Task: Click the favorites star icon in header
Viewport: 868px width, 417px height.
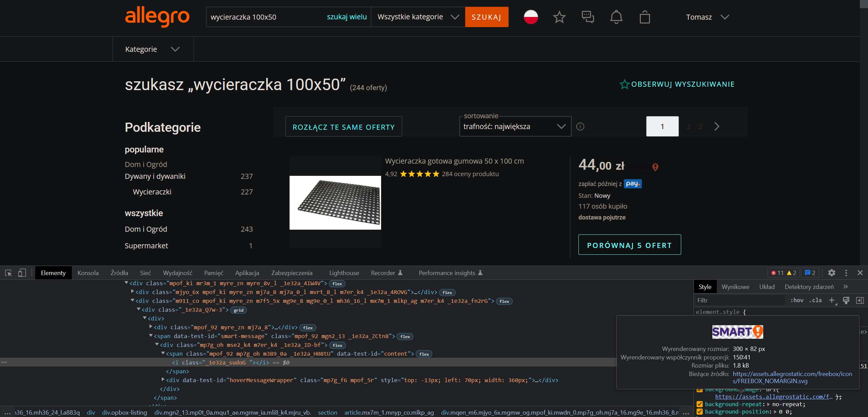Action: tap(559, 17)
